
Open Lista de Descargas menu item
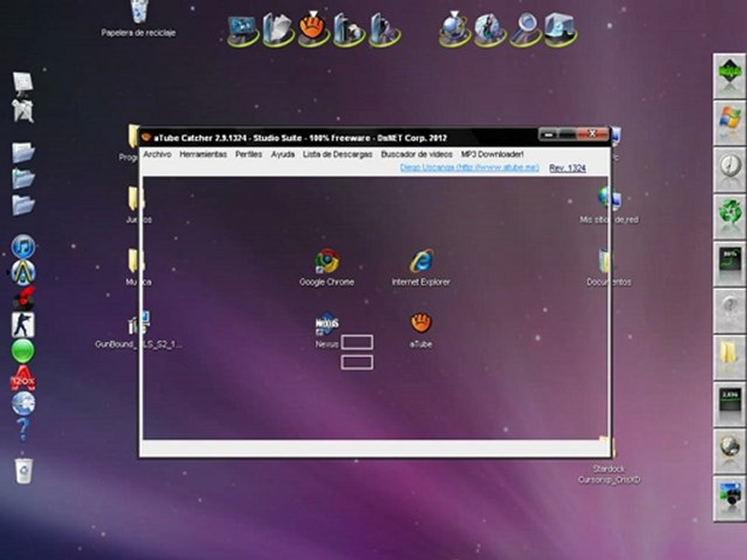337,154
